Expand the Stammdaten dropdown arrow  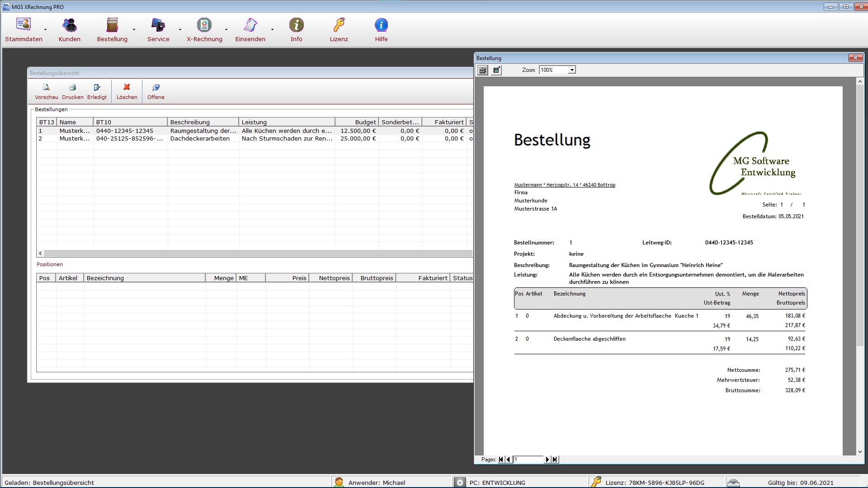45,30
